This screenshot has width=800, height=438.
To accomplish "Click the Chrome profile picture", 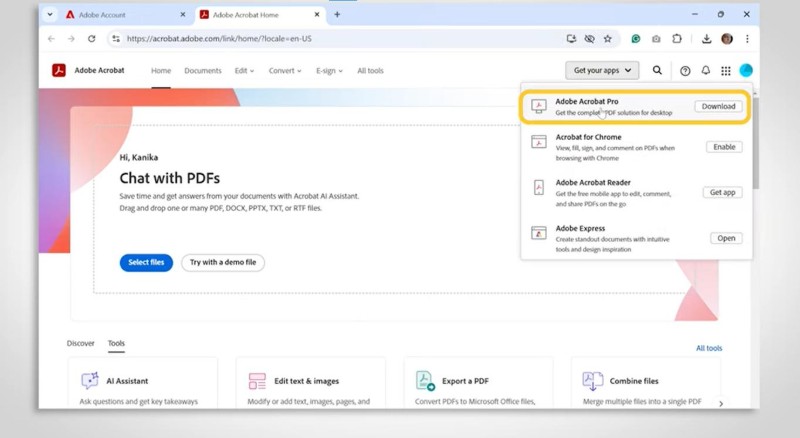I will 727,39.
